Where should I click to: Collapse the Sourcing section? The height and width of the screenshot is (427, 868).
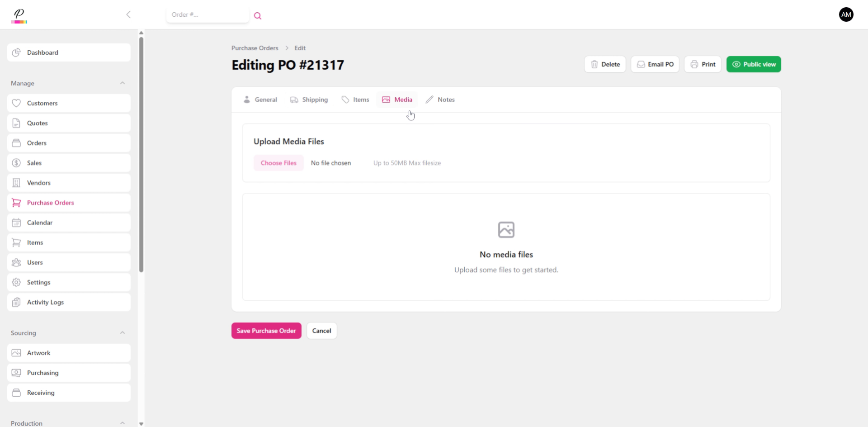(x=123, y=332)
